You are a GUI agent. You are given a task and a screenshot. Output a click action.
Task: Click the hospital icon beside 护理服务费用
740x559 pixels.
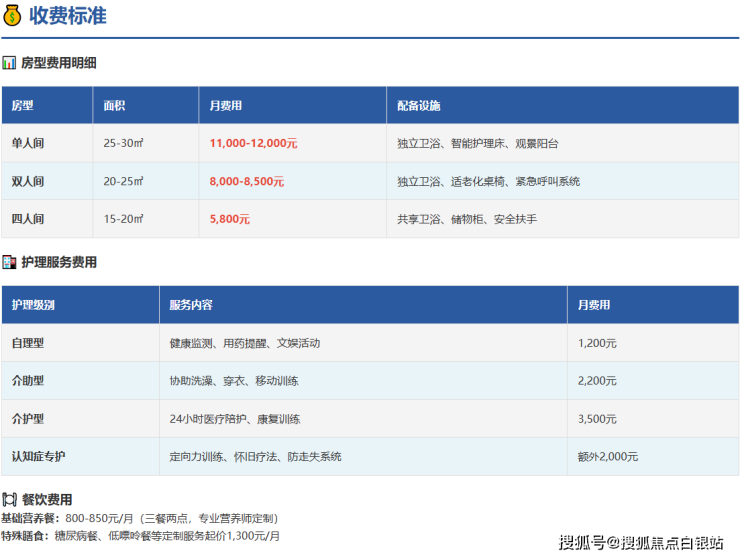coord(9,262)
